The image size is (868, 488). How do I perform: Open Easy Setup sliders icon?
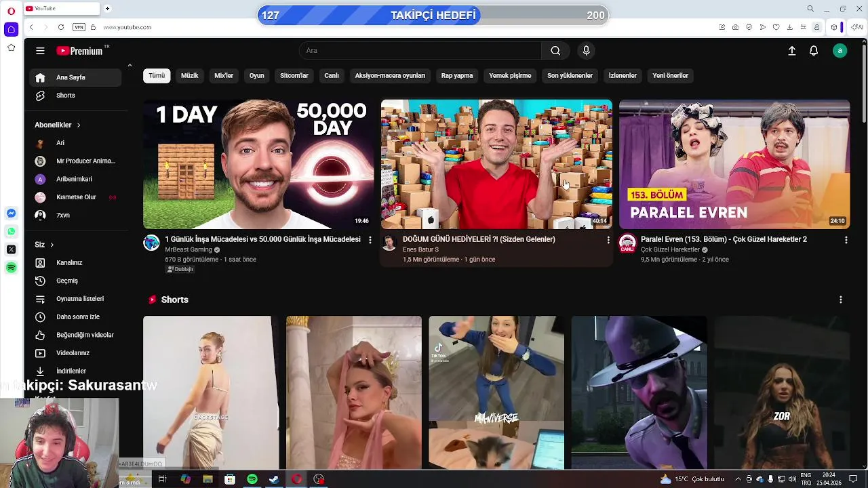pyautogui.click(x=803, y=27)
